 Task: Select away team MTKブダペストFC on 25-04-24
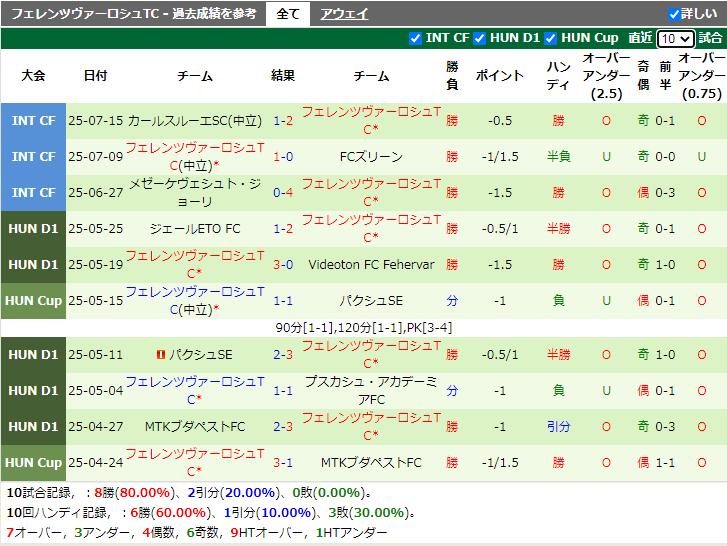pos(371,463)
